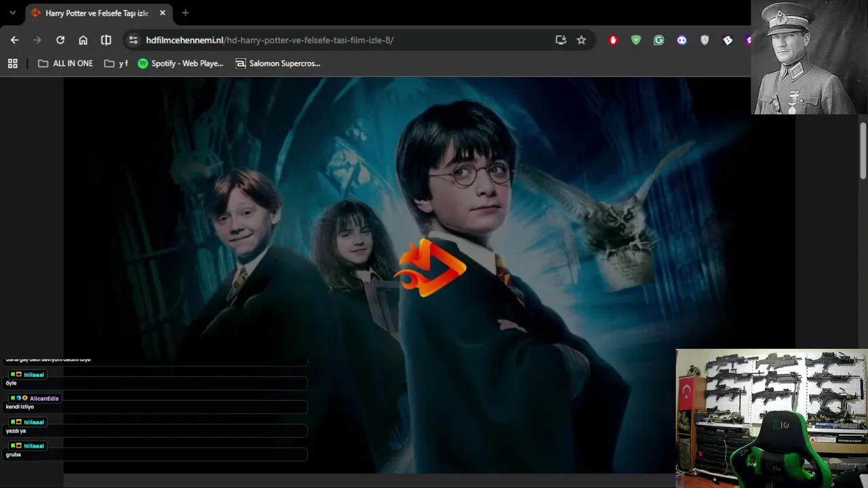
Task: Open the blue round face extension
Action: coord(682,40)
